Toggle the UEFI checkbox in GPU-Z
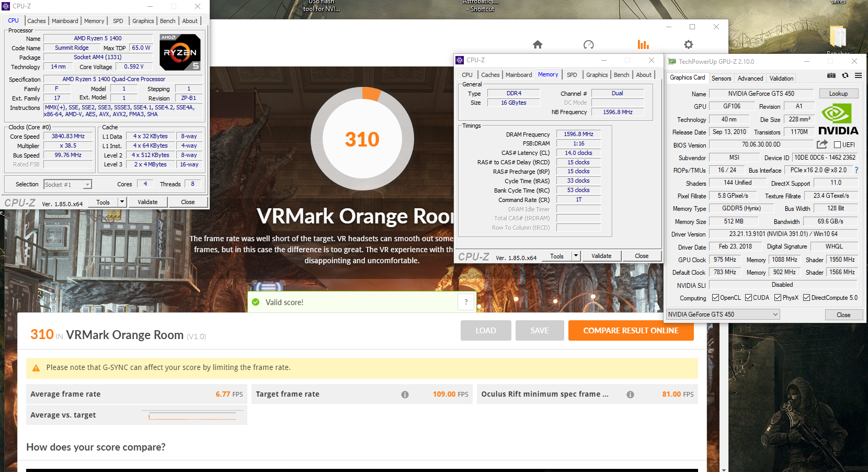This screenshot has width=868, height=472. [x=837, y=145]
